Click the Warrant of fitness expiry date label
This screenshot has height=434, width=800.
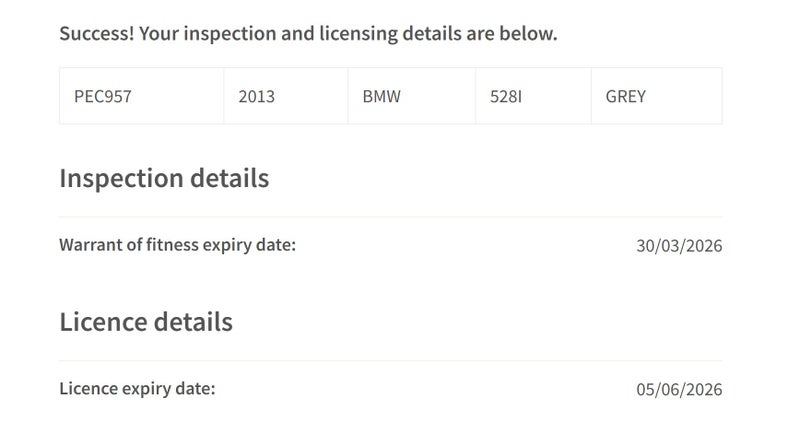(x=178, y=245)
